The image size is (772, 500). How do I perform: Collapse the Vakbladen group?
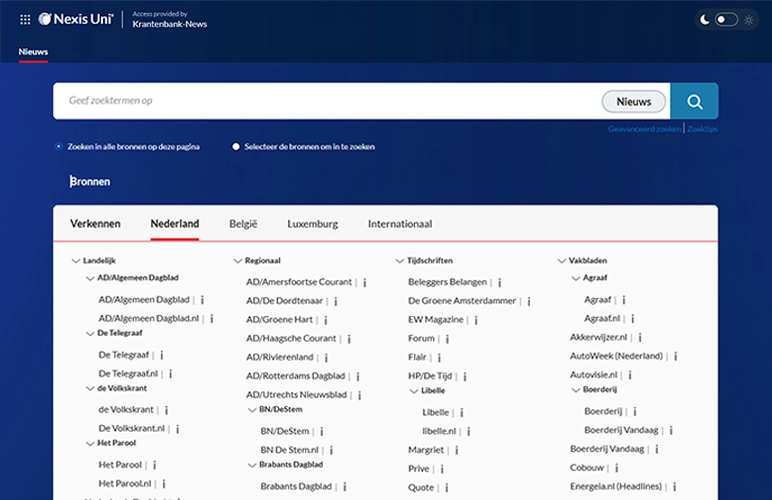[x=561, y=261]
